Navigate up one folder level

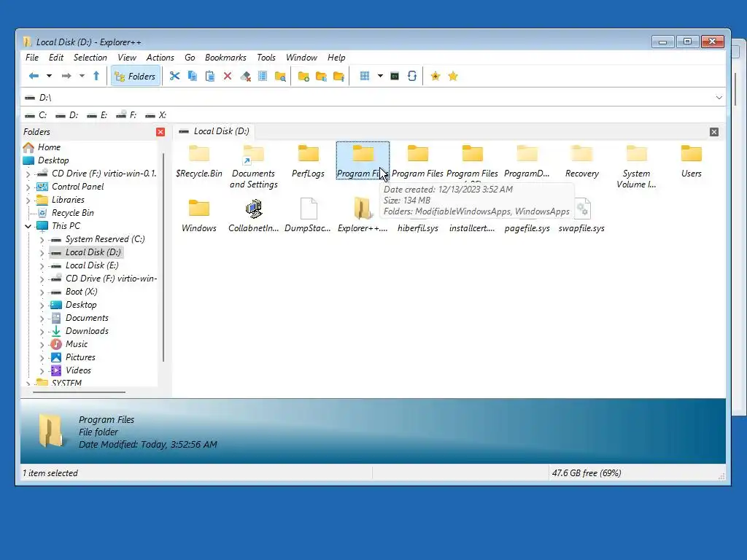pos(96,76)
